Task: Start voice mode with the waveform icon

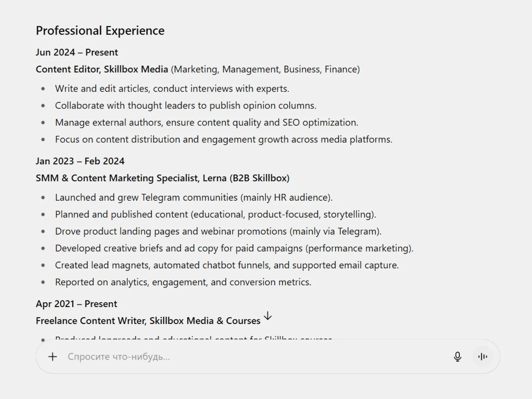Action: (x=483, y=357)
